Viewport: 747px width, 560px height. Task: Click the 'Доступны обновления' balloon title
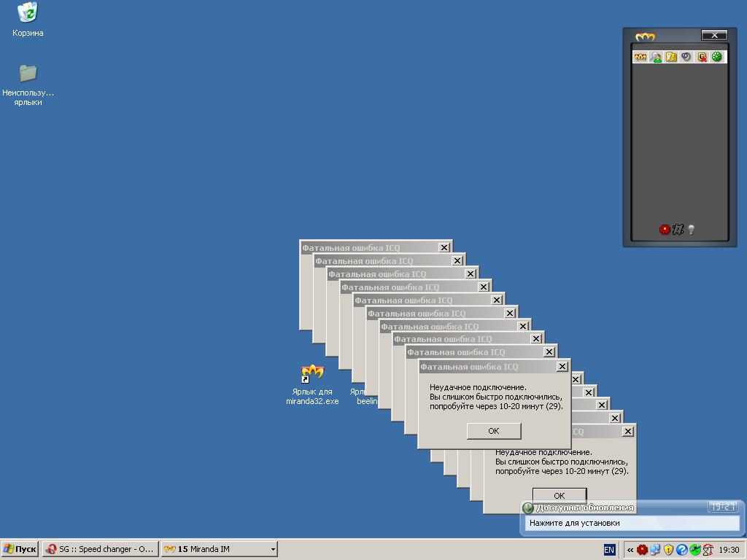pos(585,507)
